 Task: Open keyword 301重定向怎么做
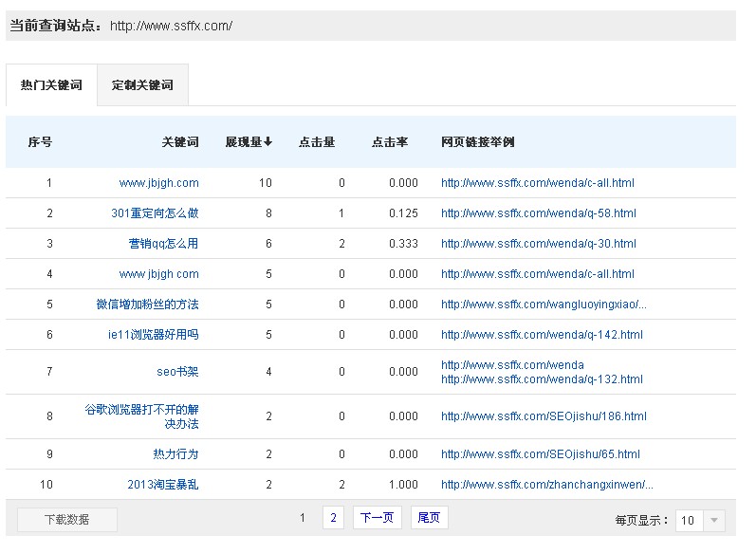coord(155,213)
